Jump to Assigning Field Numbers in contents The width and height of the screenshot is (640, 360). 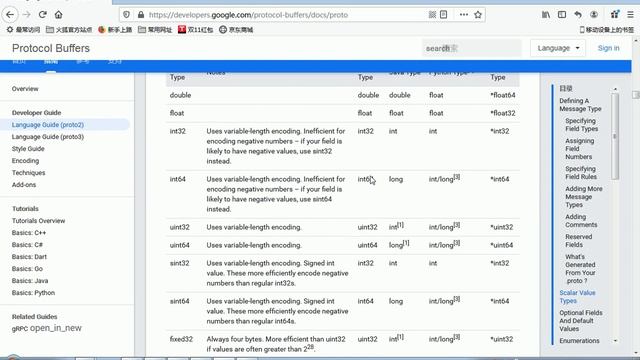point(580,149)
